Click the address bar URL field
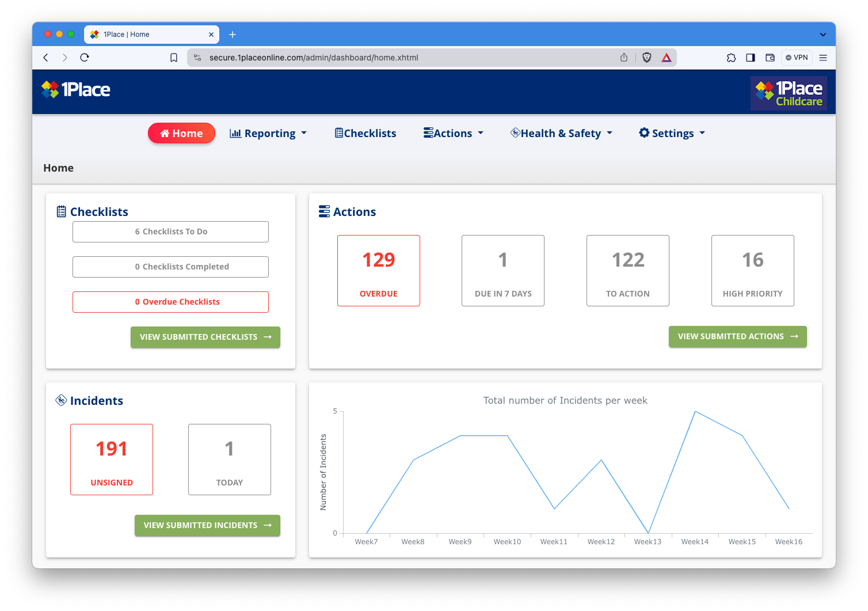This screenshot has width=868, height=611. (403, 58)
